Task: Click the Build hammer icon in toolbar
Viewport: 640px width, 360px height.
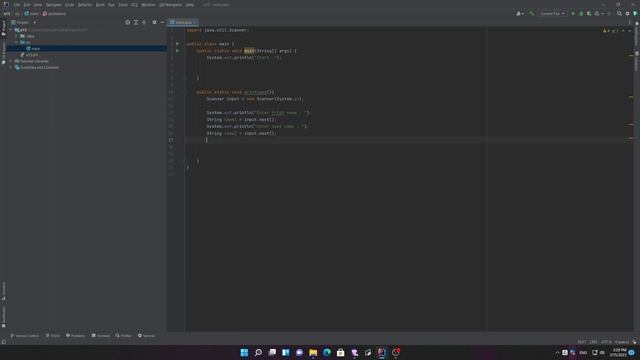Action: pos(532,13)
